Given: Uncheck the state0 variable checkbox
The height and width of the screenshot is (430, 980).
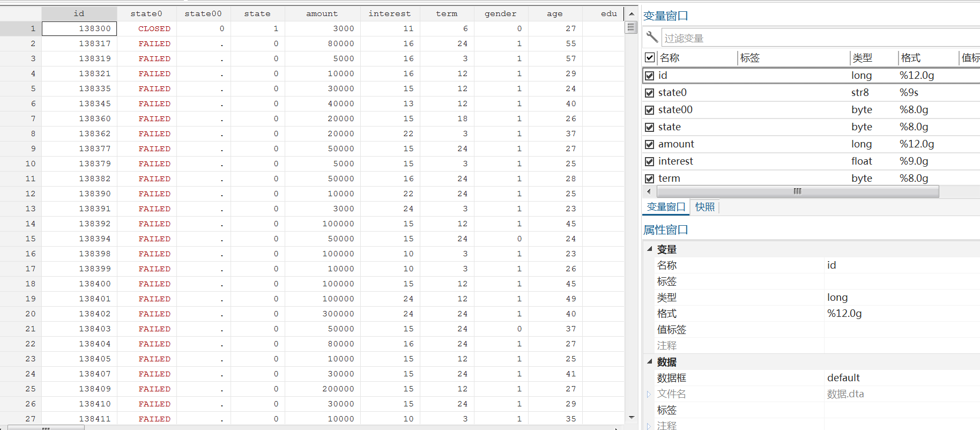Looking at the screenshot, I should point(650,93).
